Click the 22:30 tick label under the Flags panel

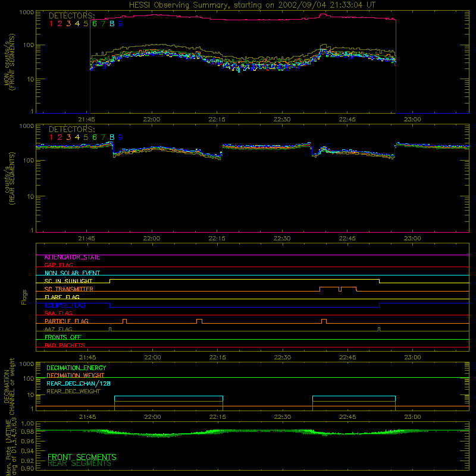(282, 358)
